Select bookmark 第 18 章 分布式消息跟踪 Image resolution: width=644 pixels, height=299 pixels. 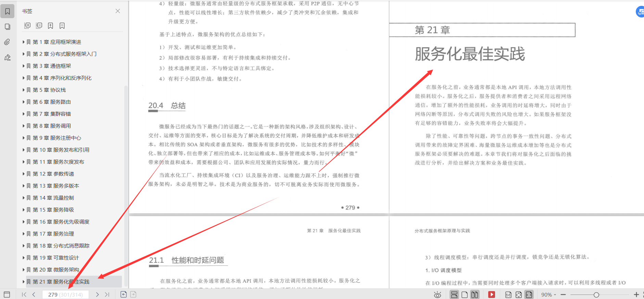pyautogui.click(x=61, y=246)
